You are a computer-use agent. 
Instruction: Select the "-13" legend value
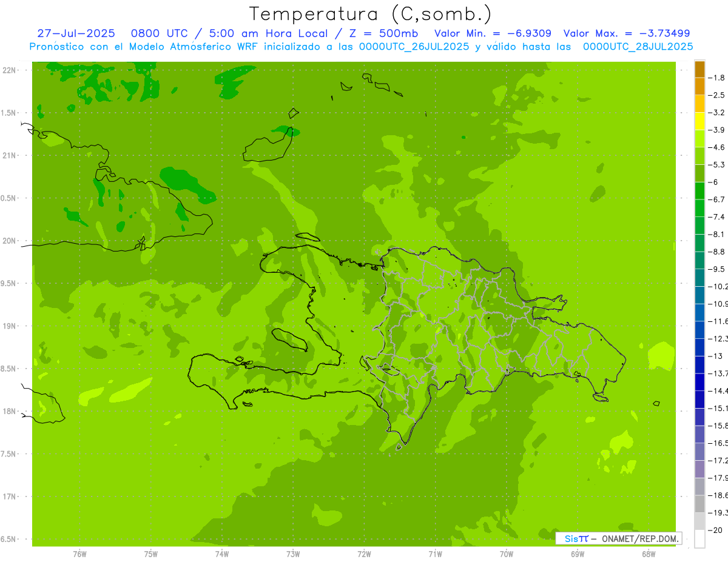point(715,356)
